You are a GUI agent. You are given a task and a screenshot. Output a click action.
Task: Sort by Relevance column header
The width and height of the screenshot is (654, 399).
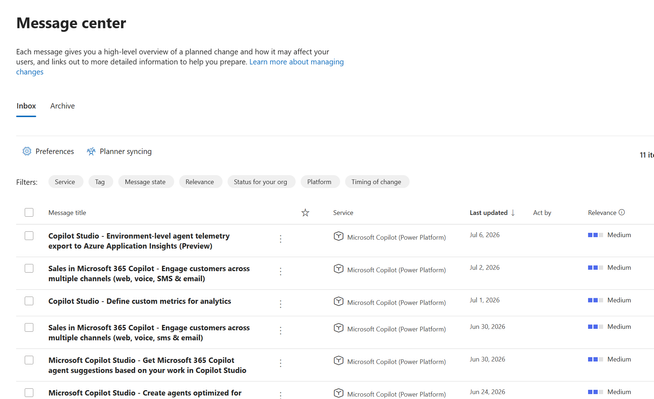[602, 213]
